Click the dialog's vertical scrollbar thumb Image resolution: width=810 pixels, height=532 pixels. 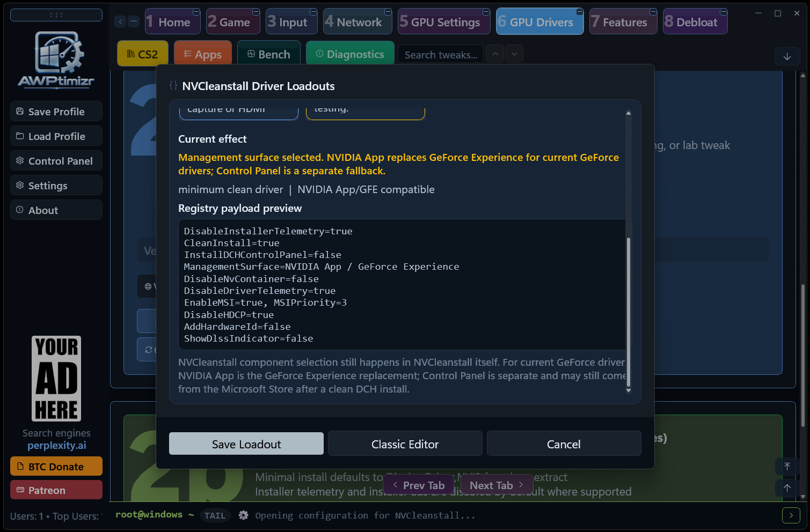click(629, 312)
